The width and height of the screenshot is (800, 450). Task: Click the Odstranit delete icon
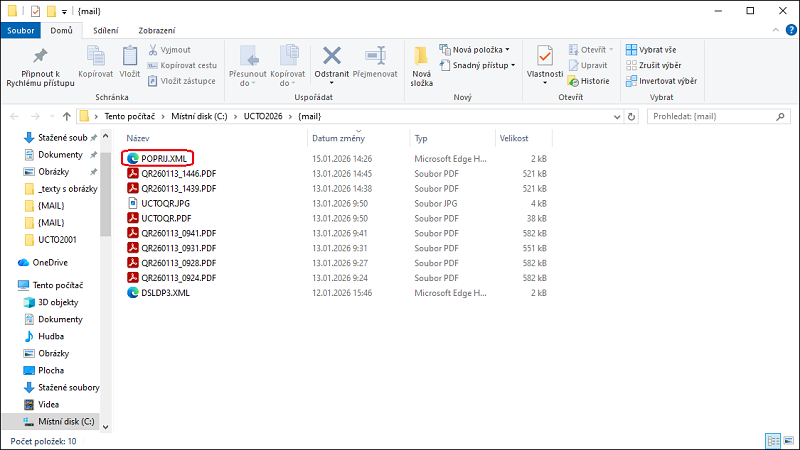click(x=331, y=57)
